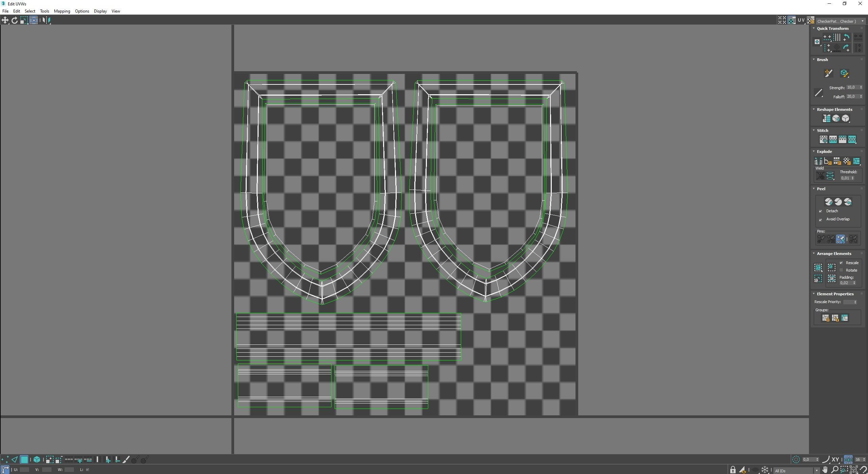
Task: Click the brush Strength spinner arrows
Action: (x=861, y=87)
